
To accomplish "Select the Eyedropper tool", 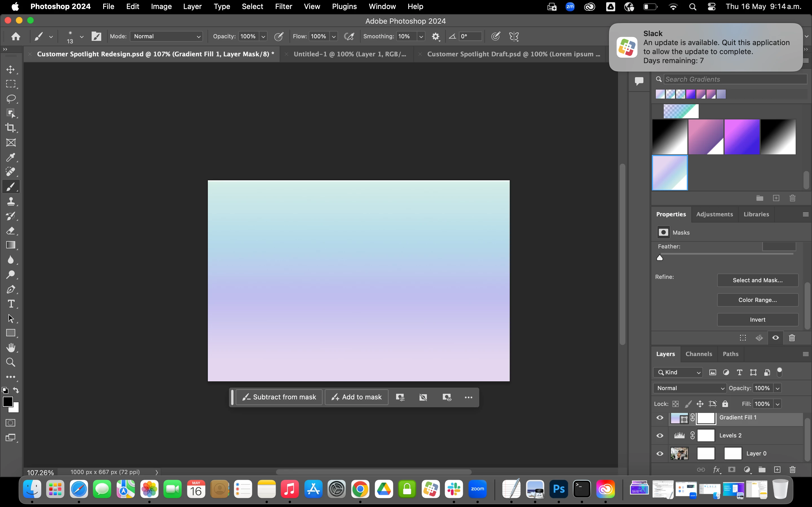I will [11, 157].
